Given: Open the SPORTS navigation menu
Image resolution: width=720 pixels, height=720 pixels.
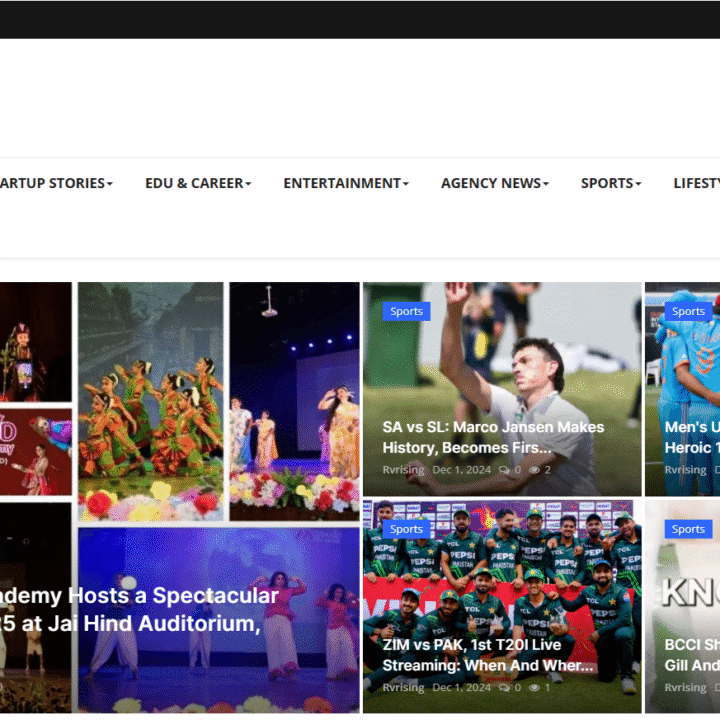Looking at the screenshot, I should (x=610, y=183).
